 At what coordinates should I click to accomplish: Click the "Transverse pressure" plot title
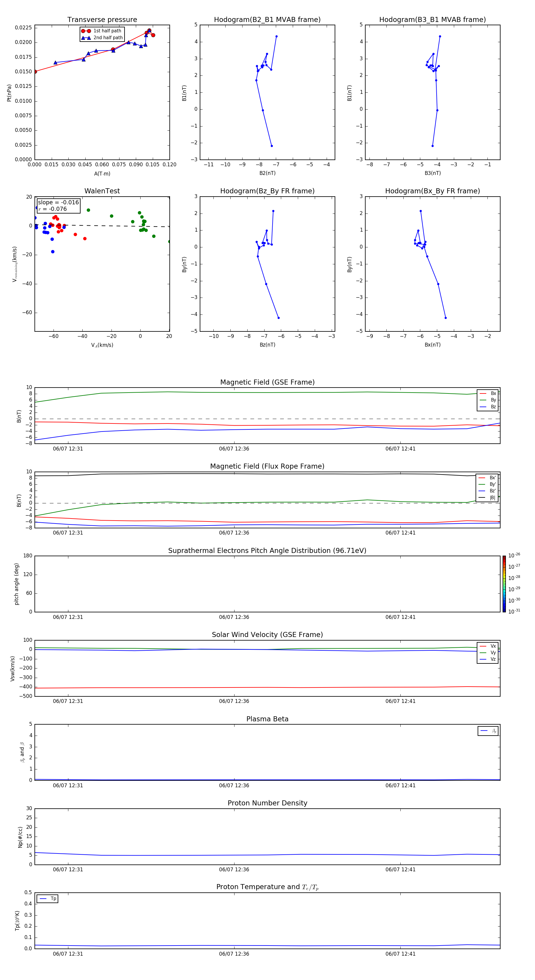[102, 20]
